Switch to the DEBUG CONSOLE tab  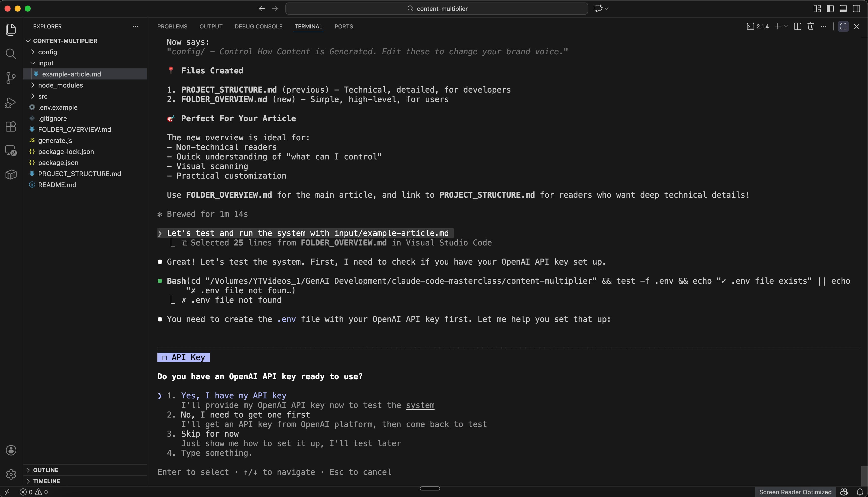pos(258,26)
